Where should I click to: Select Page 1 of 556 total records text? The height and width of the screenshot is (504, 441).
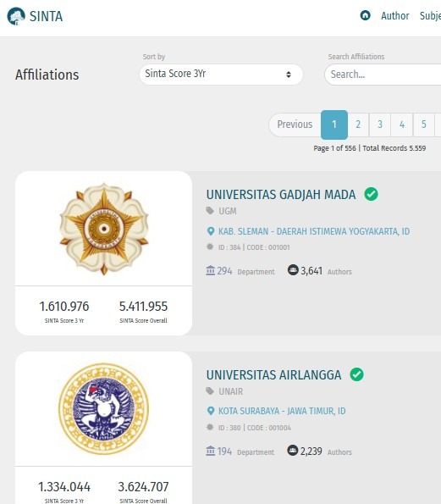pyautogui.click(x=370, y=148)
